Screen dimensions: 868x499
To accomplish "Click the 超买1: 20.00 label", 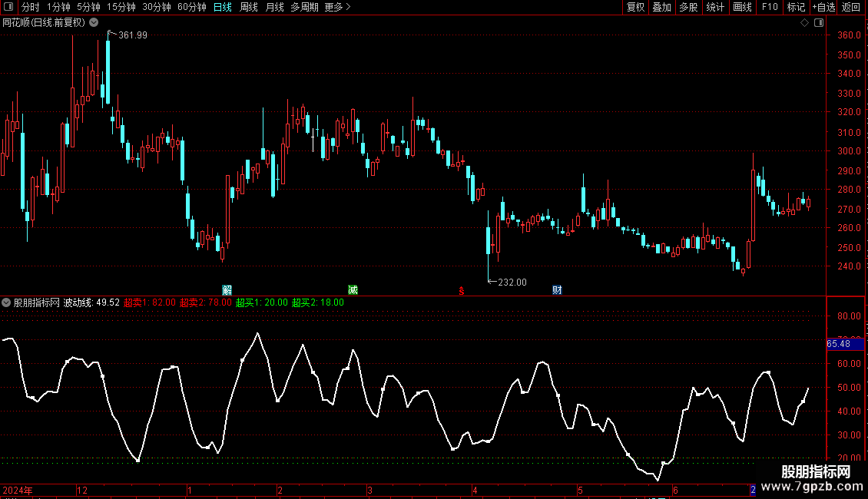I will (x=262, y=302).
